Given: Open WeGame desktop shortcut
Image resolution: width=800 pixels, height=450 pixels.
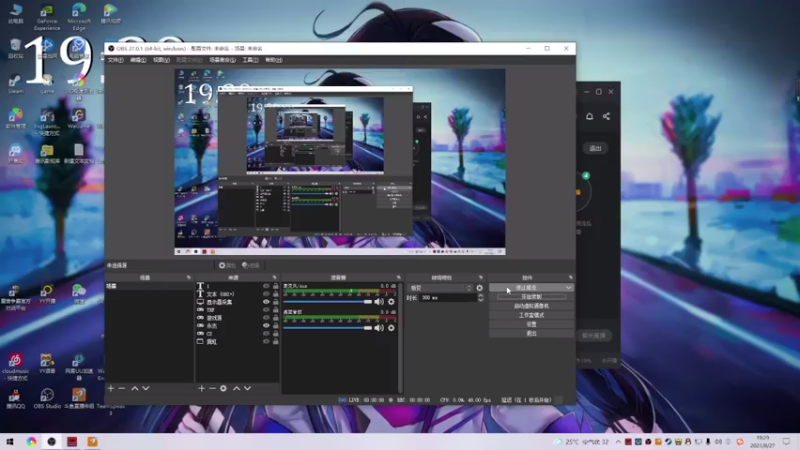Looking at the screenshot, I should point(79,118).
